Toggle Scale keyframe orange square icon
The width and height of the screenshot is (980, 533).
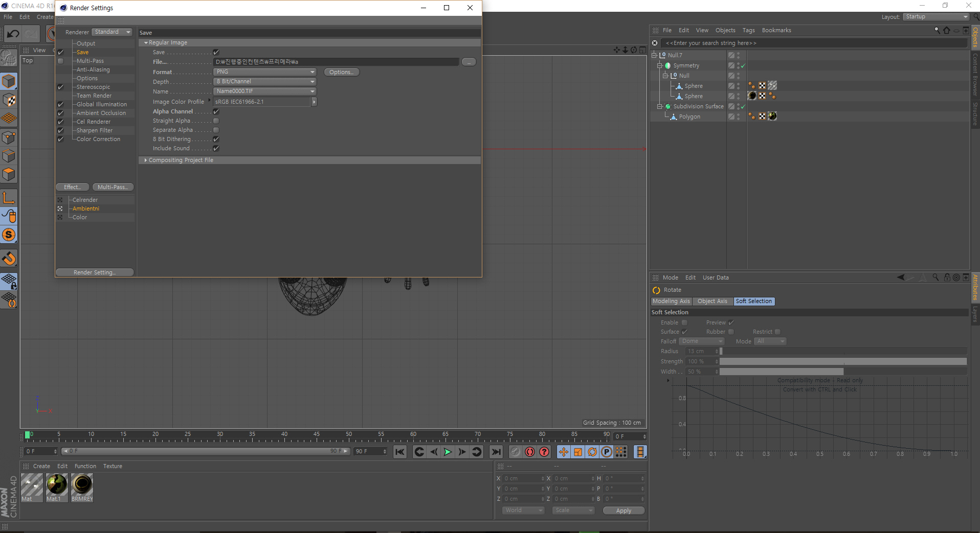tap(578, 452)
